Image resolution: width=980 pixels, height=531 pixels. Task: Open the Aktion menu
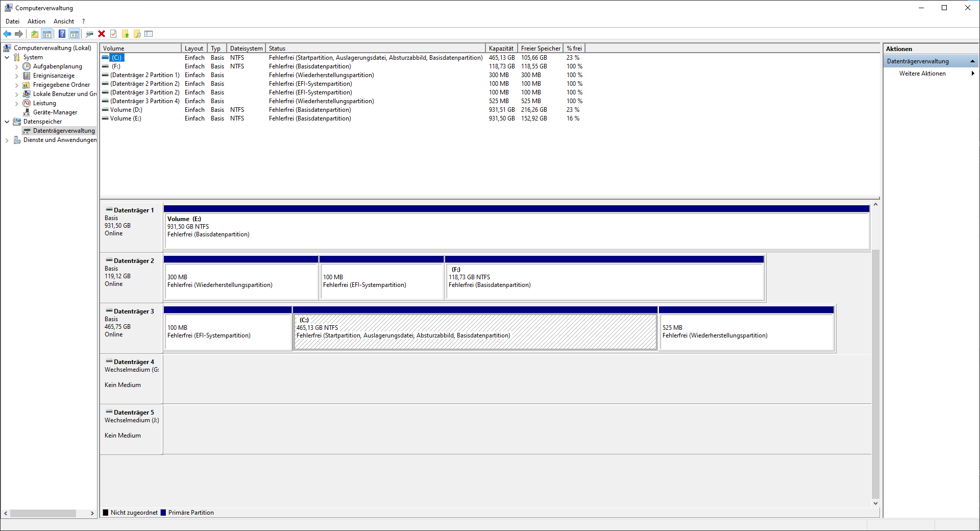[36, 21]
